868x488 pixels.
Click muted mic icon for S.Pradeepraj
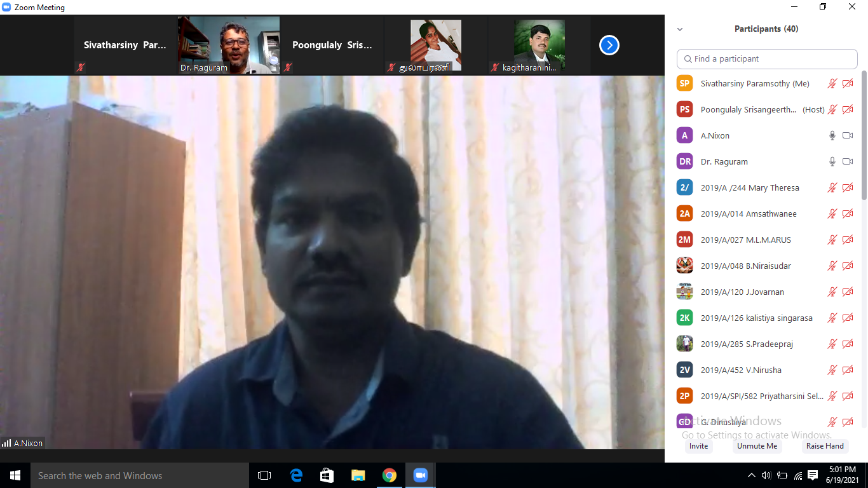(832, 344)
